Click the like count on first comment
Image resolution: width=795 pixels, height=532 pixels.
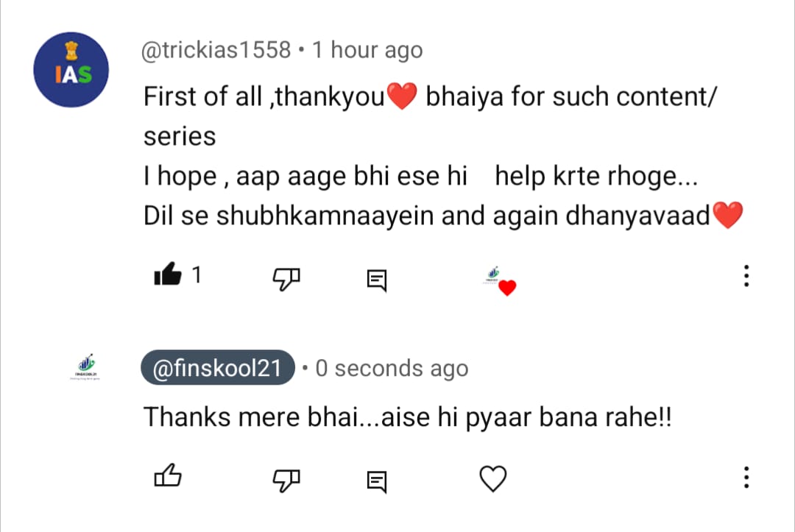click(x=196, y=276)
